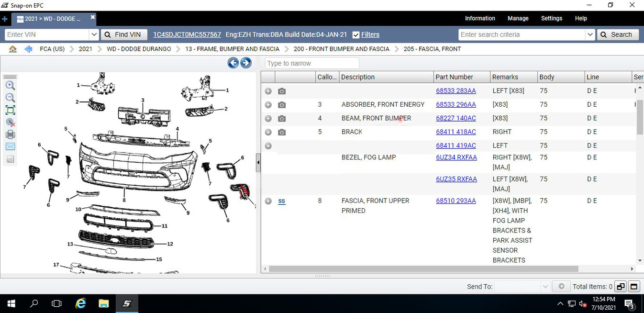Zoom out of the parts diagram
The image size is (644, 313).
10,98
